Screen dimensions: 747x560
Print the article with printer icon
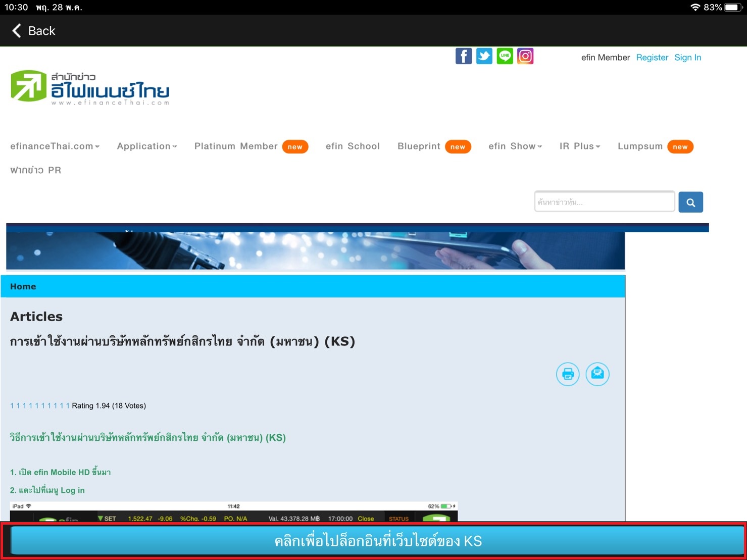[568, 374]
